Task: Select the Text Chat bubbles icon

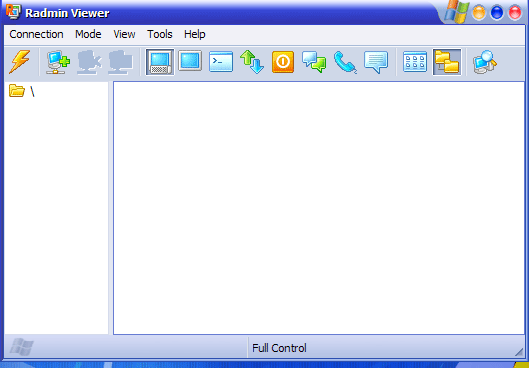Action: [314, 62]
